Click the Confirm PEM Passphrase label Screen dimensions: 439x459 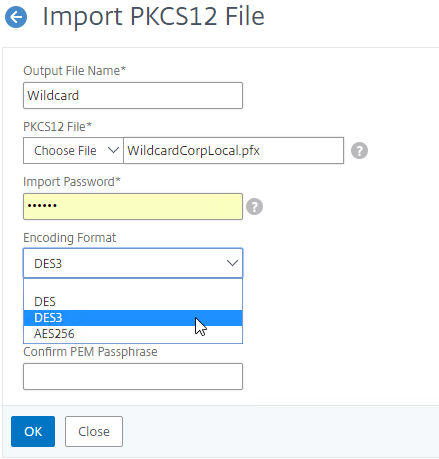click(x=90, y=352)
